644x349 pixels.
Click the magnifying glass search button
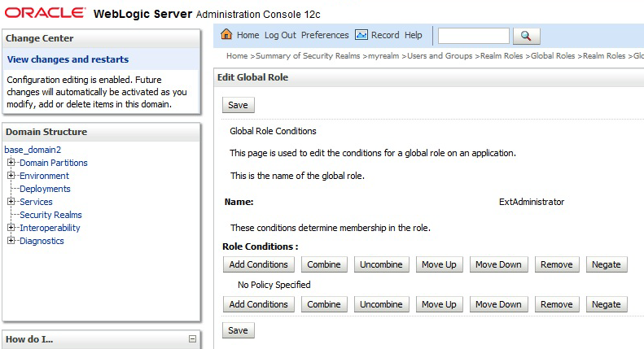click(x=526, y=36)
